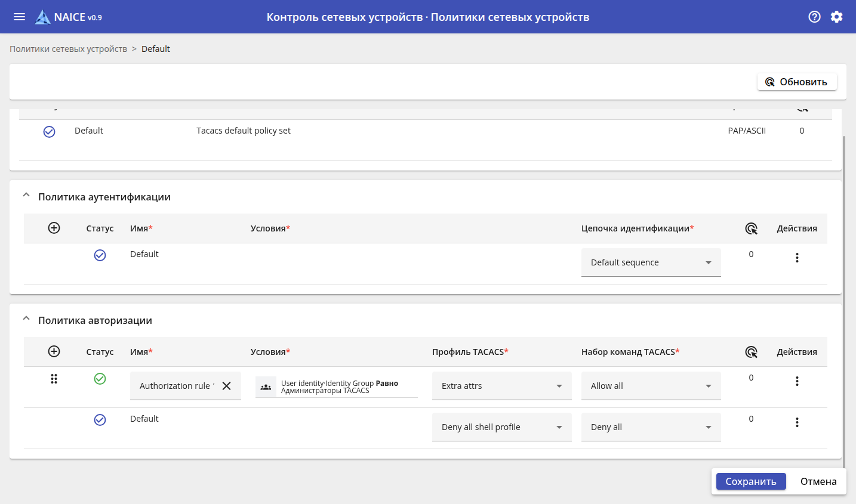Collapse the Политика авторизации section
The image size is (856, 504).
coord(26,319)
